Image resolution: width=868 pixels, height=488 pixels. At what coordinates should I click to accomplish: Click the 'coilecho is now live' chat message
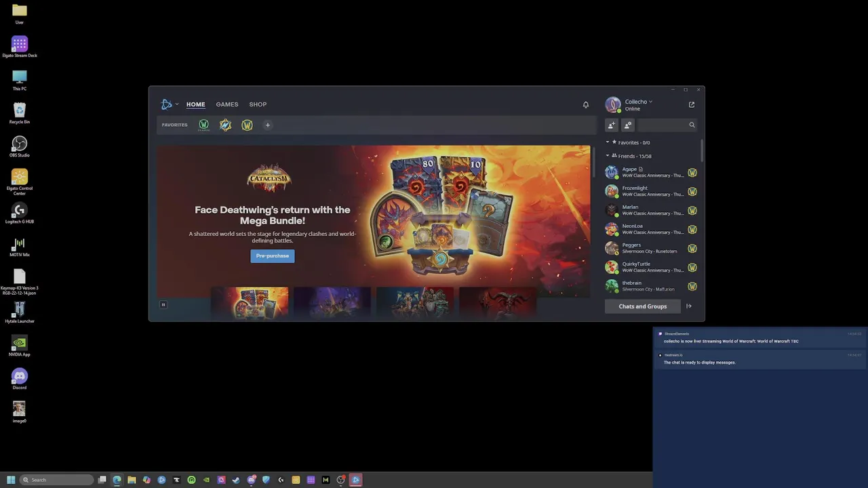coord(759,338)
